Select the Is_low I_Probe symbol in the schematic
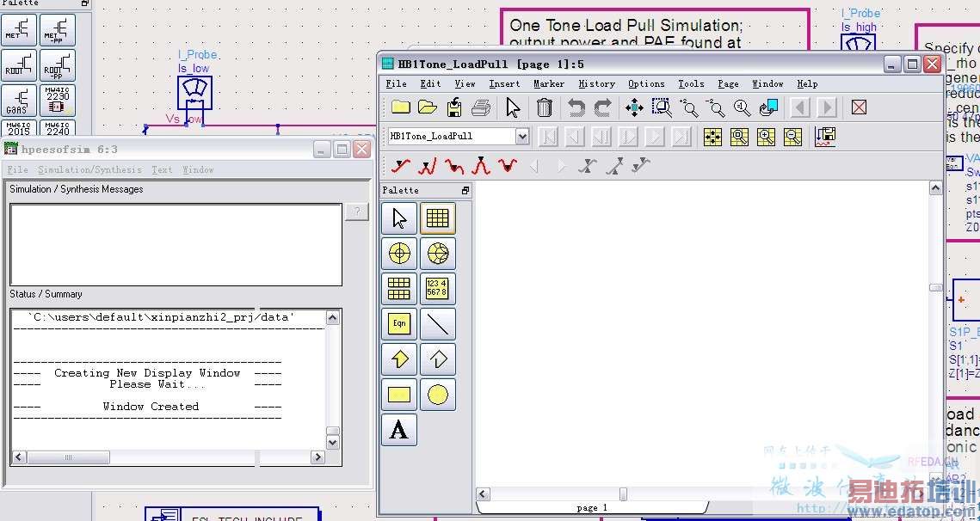The image size is (980, 521). coord(194,92)
